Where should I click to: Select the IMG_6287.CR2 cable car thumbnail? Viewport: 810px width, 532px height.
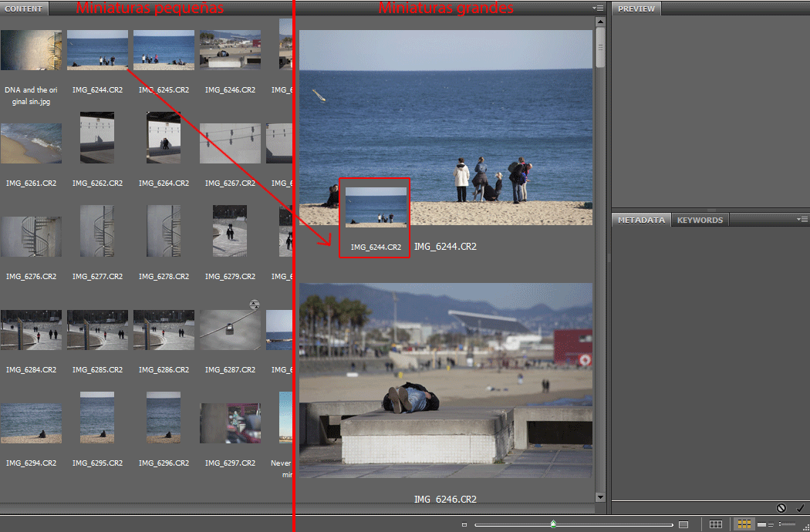(230, 330)
